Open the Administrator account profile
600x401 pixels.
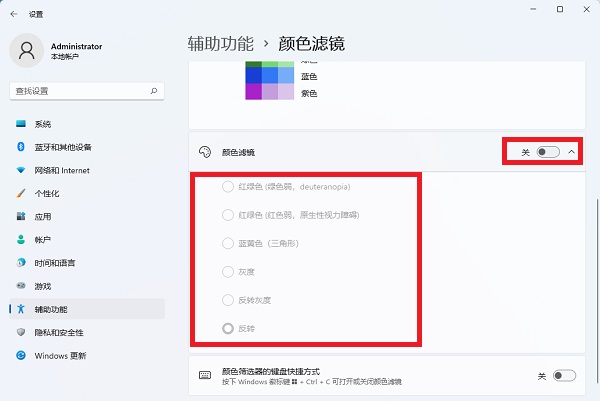tap(60, 51)
